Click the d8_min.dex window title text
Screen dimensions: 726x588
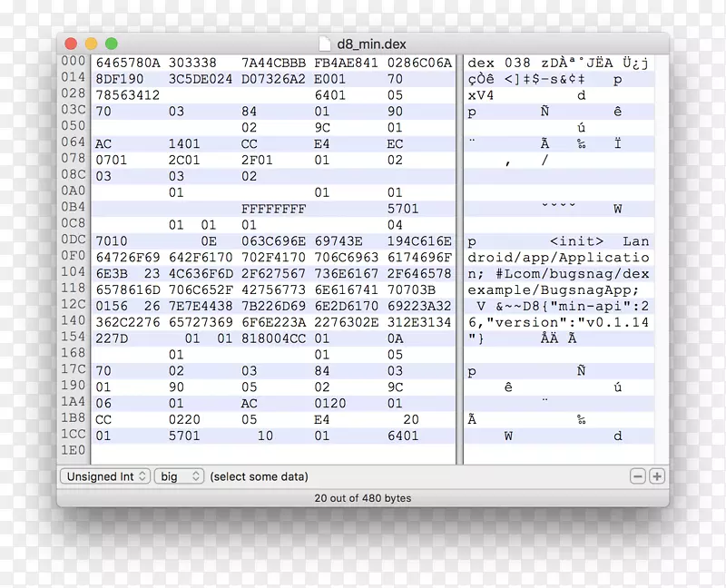373,44
